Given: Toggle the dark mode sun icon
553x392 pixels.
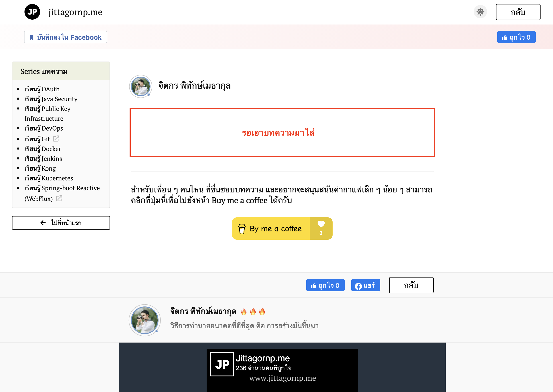Looking at the screenshot, I should tap(480, 12).
